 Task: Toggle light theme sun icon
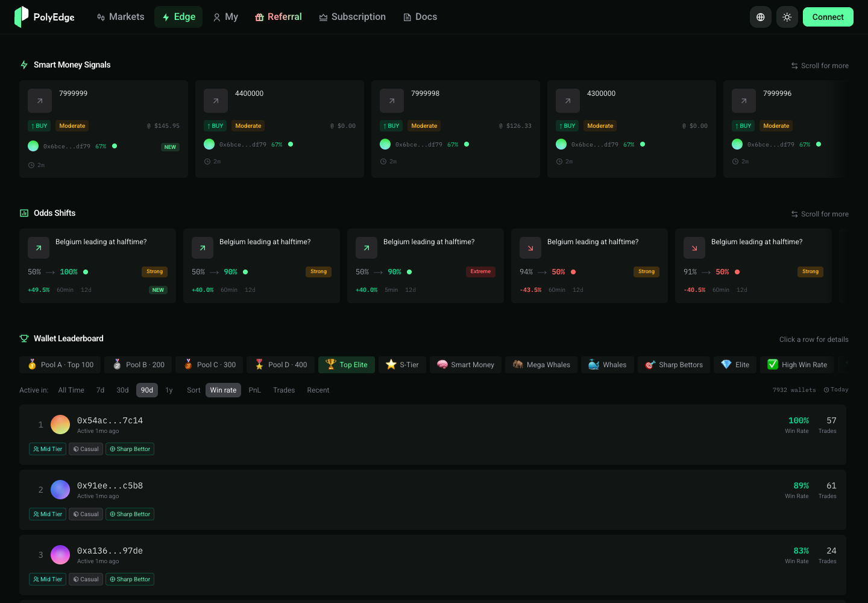(x=787, y=17)
